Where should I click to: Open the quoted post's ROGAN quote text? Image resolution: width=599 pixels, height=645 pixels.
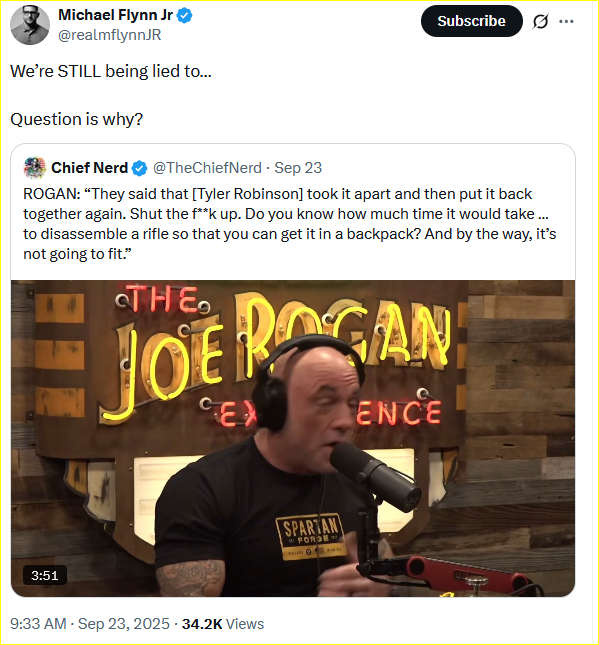point(290,224)
